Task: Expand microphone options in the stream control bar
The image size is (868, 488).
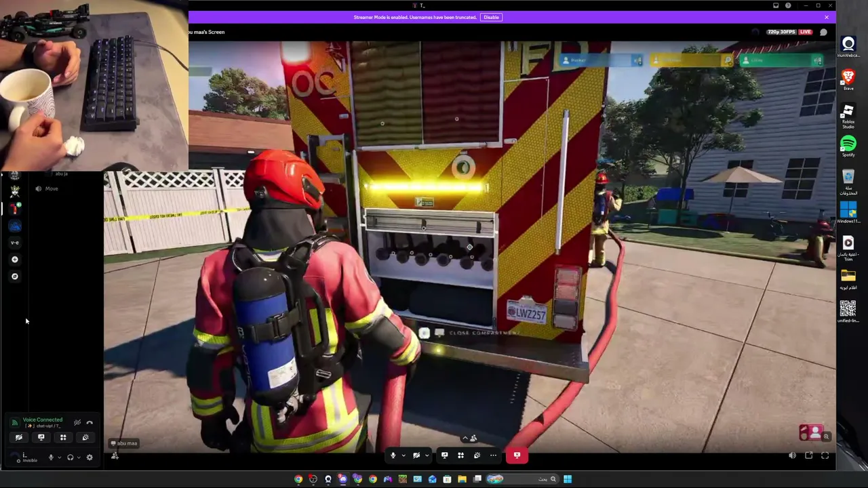Action: pyautogui.click(x=403, y=455)
